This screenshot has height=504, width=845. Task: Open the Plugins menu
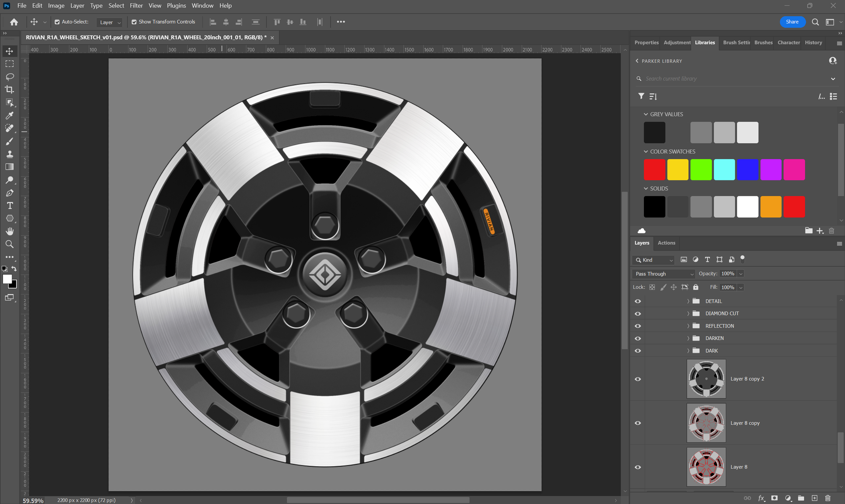click(176, 5)
